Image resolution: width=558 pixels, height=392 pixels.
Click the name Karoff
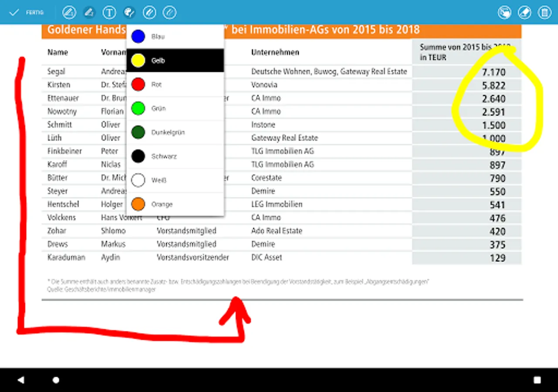pyautogui.click(x=57, y=165)
